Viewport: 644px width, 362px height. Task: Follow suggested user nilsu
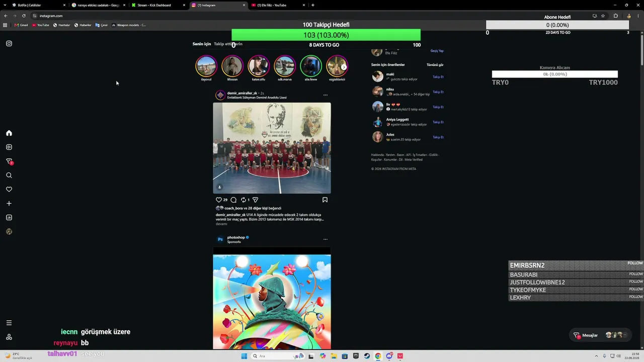(438, 92)
